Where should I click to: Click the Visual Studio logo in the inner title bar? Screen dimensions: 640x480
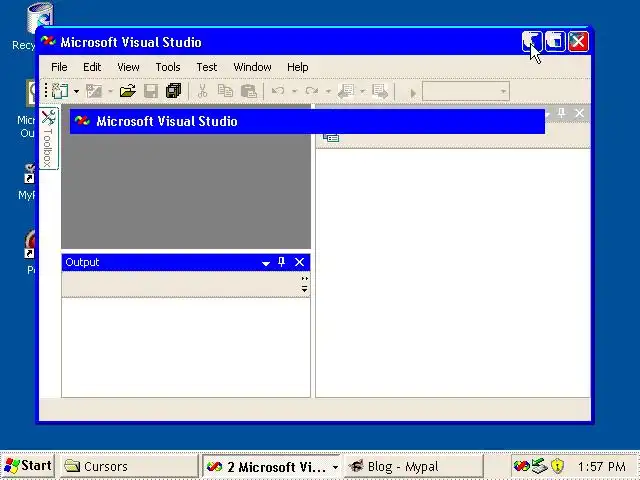(x=82, y=121)
